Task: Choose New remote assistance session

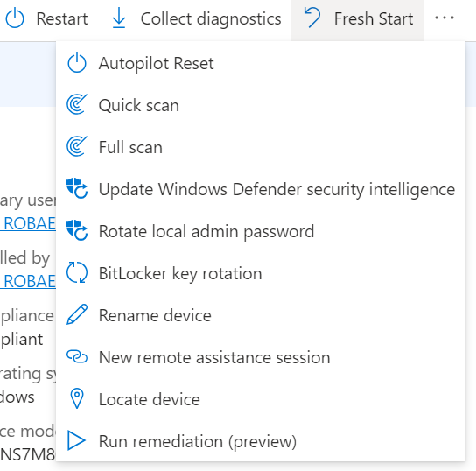Action: coord(261,357)
